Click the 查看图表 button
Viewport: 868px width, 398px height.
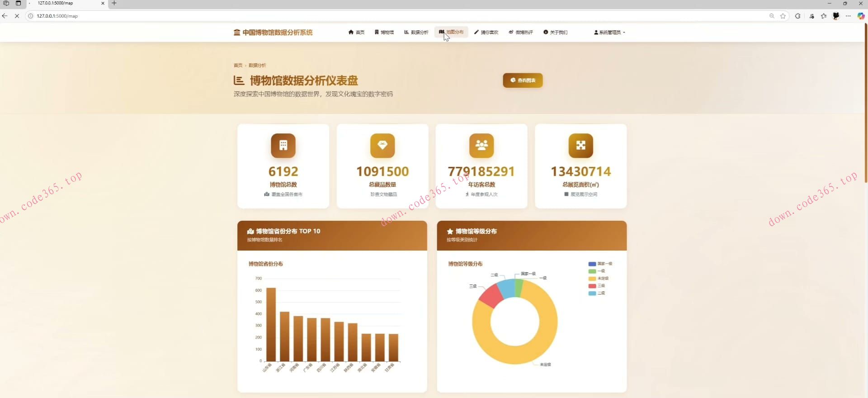coord(523,81)
